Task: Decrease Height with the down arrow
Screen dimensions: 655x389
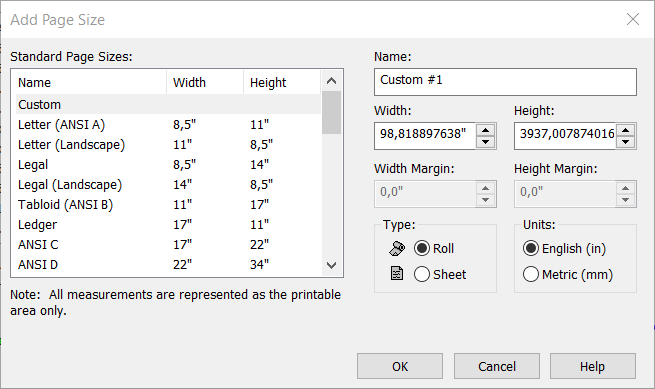Action: pyautogui.click(x=625, y=142)
